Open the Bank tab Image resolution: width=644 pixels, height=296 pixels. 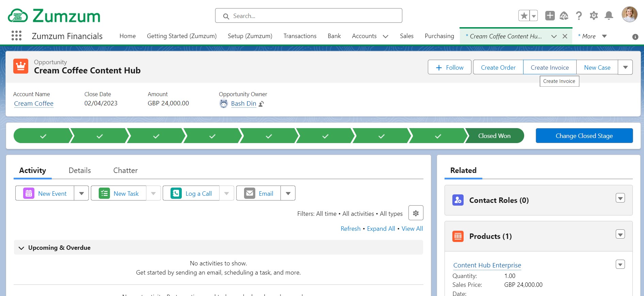point(334,36)
